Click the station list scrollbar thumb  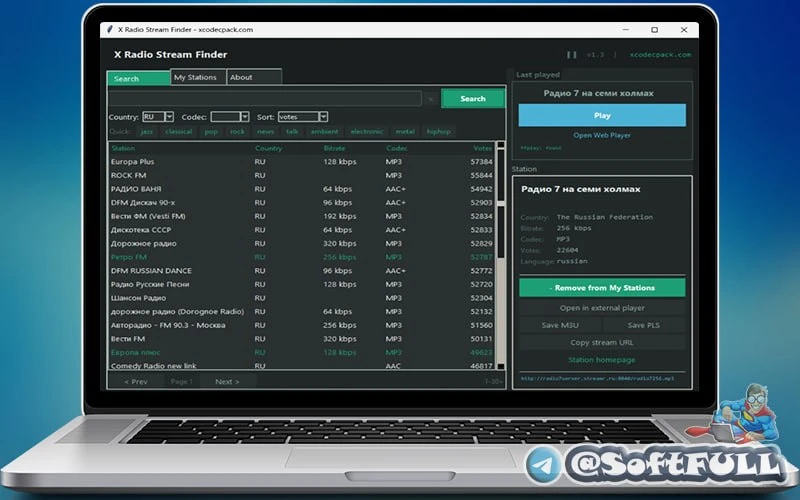[501, 204]
